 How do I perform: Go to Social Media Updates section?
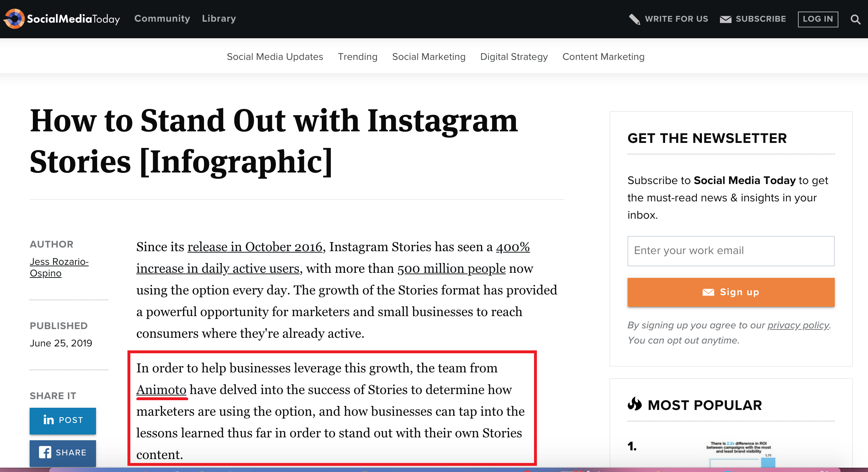click(x=275, y=57)
